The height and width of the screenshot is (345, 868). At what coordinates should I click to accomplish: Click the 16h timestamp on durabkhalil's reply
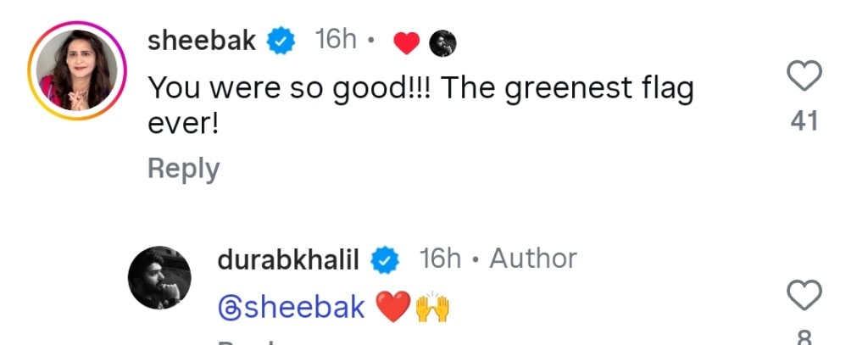tap(441, 259)
